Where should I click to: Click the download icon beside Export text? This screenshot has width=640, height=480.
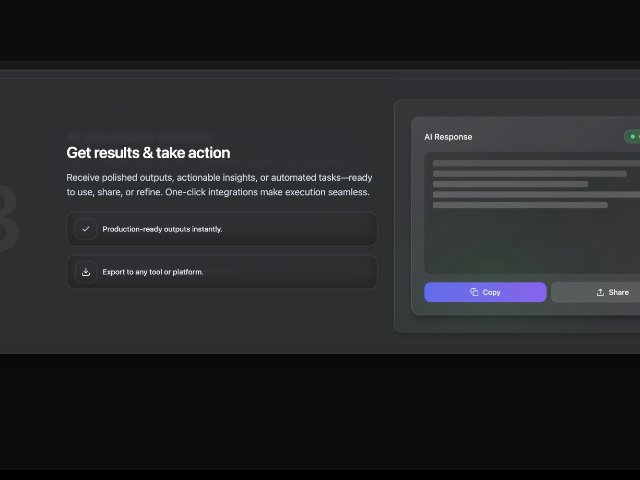point(86,272)
